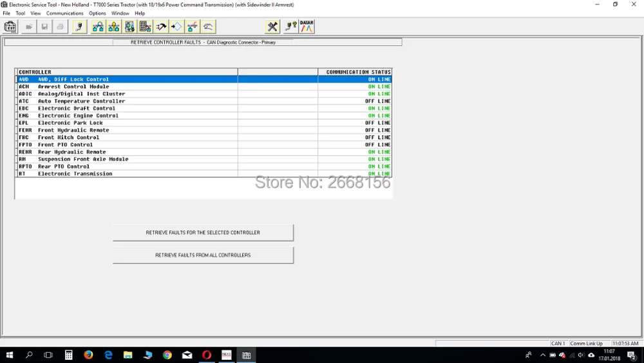Open the Help menu
The height and width of the screenshot is (363, 644).
140,13
